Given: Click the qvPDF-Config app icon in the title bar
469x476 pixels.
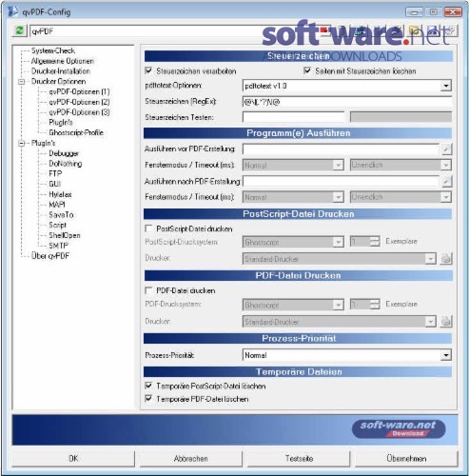Looking at the screenshot, I should (13, 11).
